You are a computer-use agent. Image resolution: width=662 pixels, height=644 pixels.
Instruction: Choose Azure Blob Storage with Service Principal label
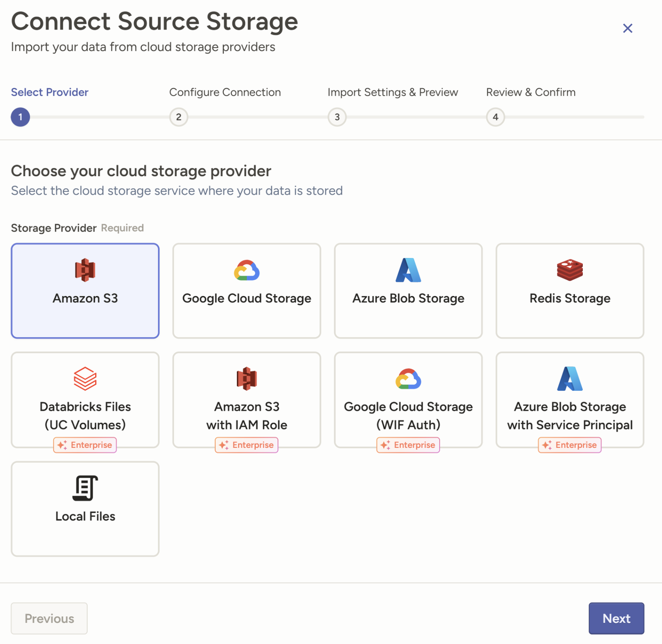570,416
